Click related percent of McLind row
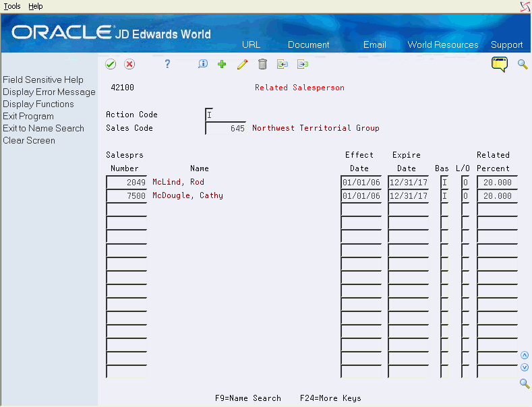Image resolution: width=532 pixels, height=407 pixels. [x=497, y=182]
